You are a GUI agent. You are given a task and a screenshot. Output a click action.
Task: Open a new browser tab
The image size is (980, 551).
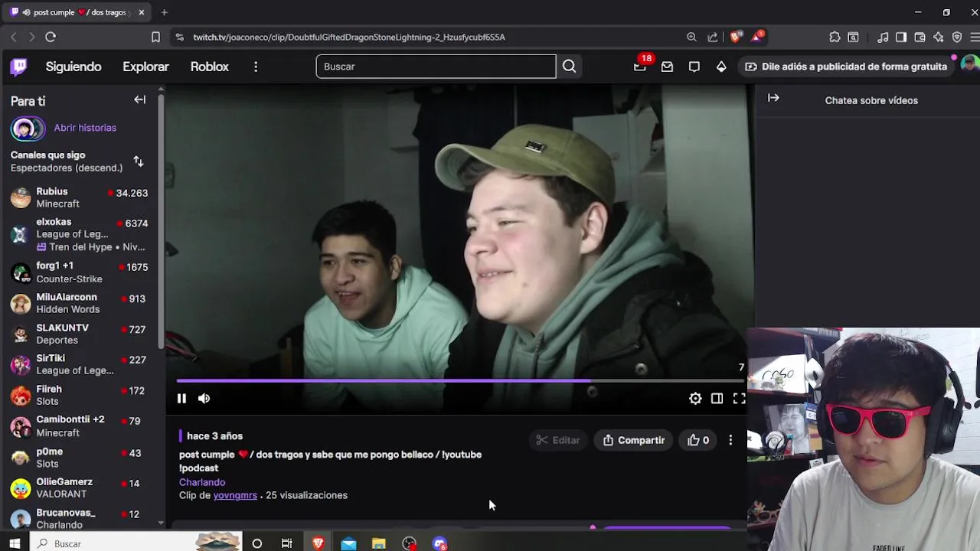coord(164,12)
